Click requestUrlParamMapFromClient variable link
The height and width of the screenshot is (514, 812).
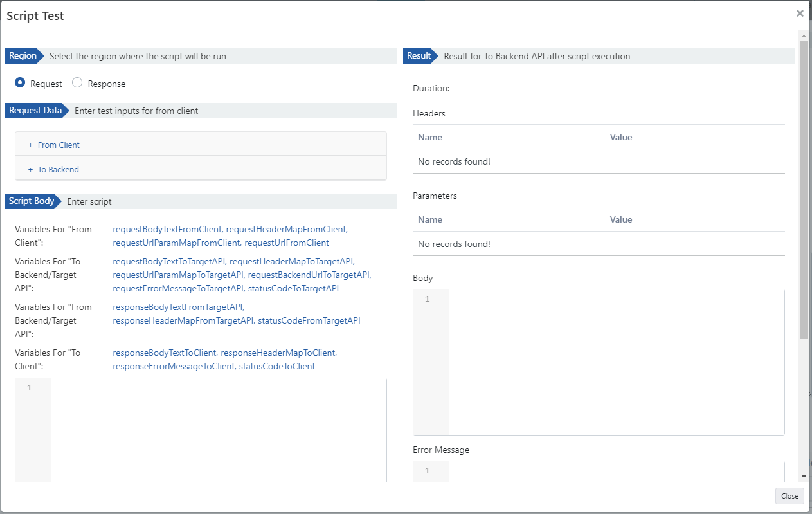point(176,243)
